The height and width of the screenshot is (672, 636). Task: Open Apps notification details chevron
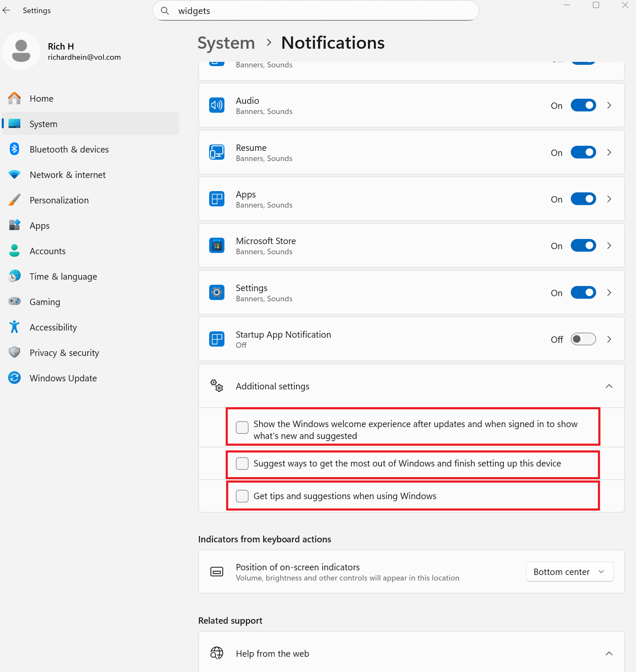(x=609, y=199)
